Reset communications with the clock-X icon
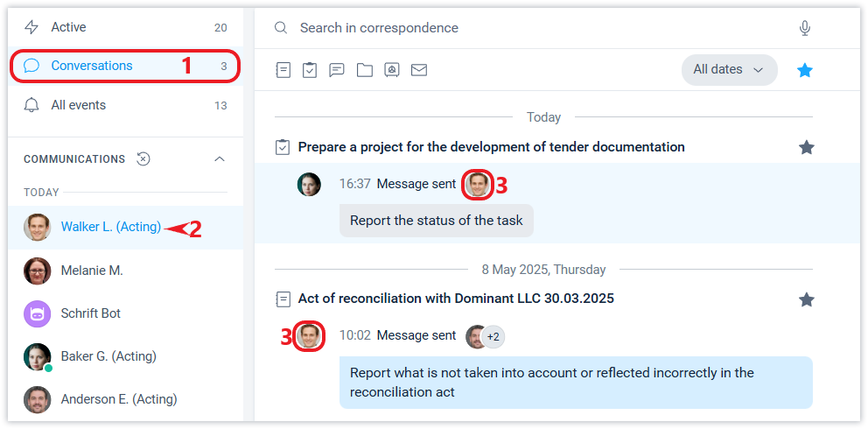The height and width of the screenshot is (429, 868). 143,159
